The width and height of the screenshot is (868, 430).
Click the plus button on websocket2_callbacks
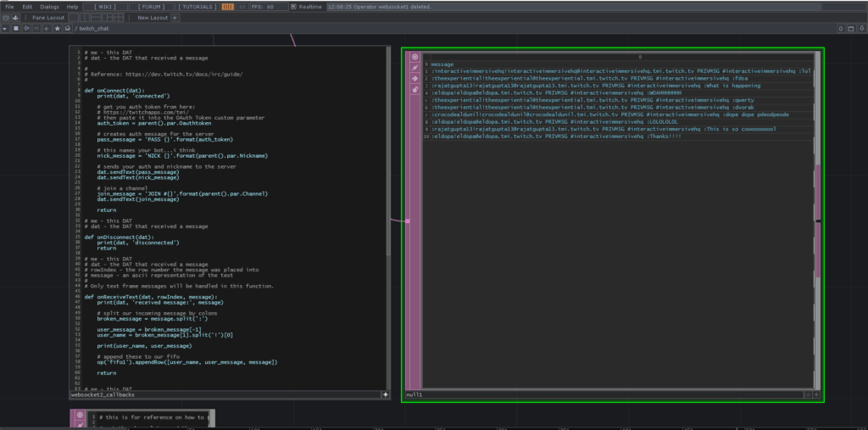(386, 394)
